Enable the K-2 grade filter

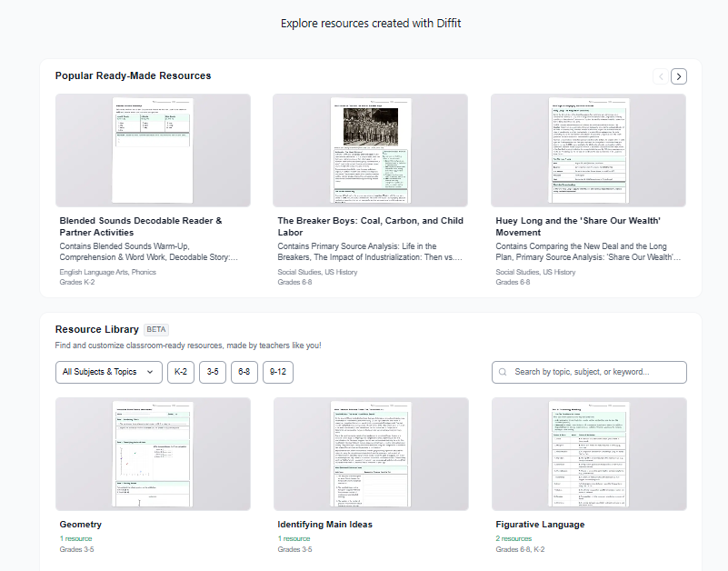point(180,372)
